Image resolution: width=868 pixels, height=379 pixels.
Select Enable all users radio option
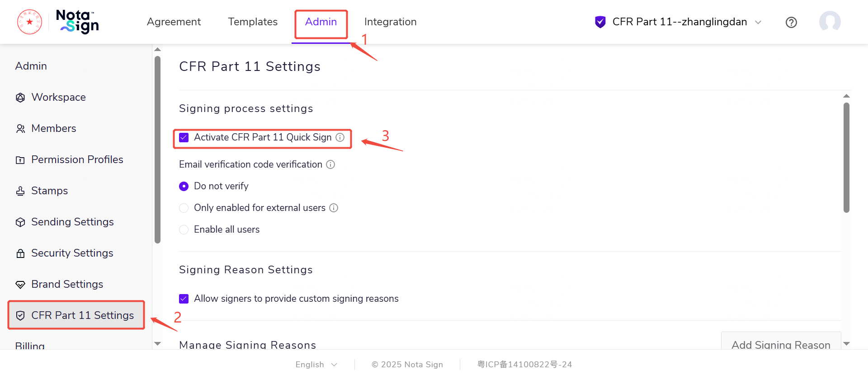click(184, 229)
